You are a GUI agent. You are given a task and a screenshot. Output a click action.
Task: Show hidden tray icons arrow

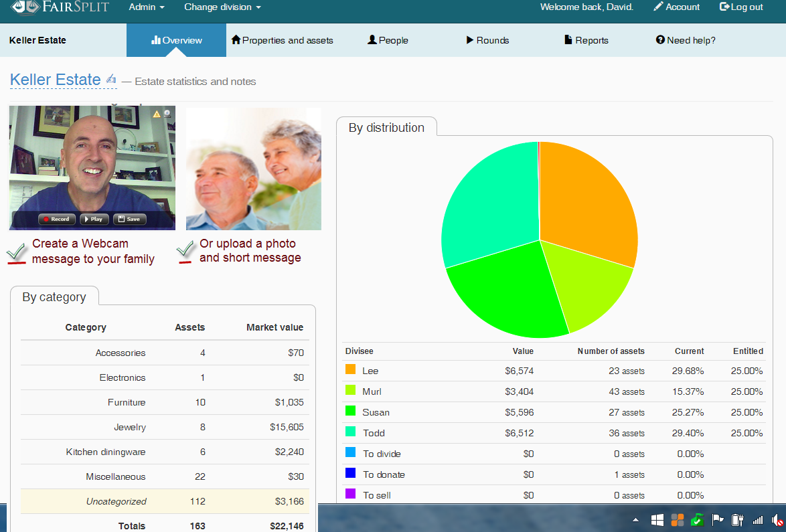coord(635,520)
